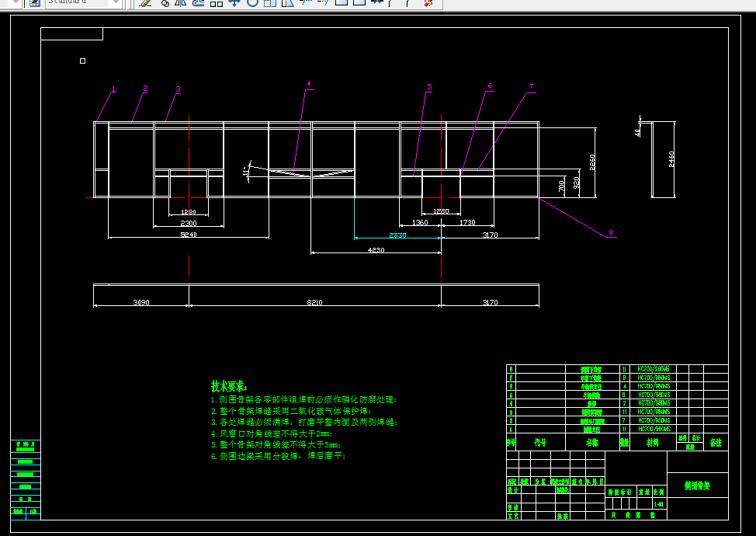This screenshot has width=756, height=536.
Task: Select the Stretch tool in the Modify toolbar
Action: 288,2
